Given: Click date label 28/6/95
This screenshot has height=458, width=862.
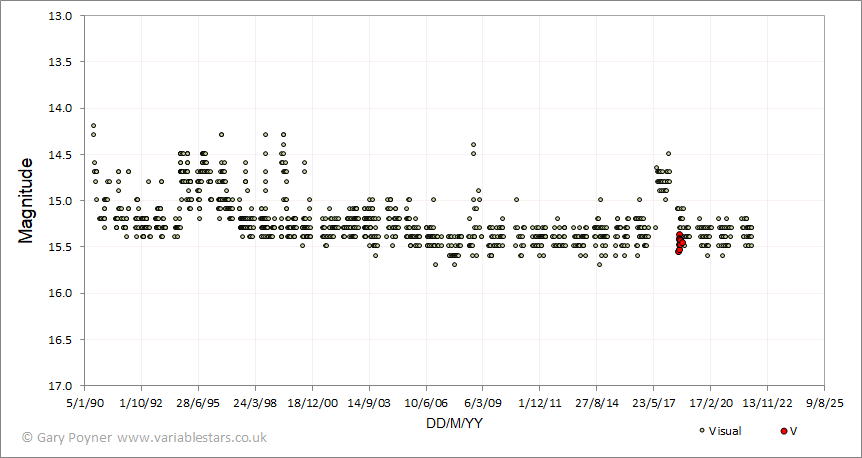Looking at the screenshot, I should click(x=198, y=403).
